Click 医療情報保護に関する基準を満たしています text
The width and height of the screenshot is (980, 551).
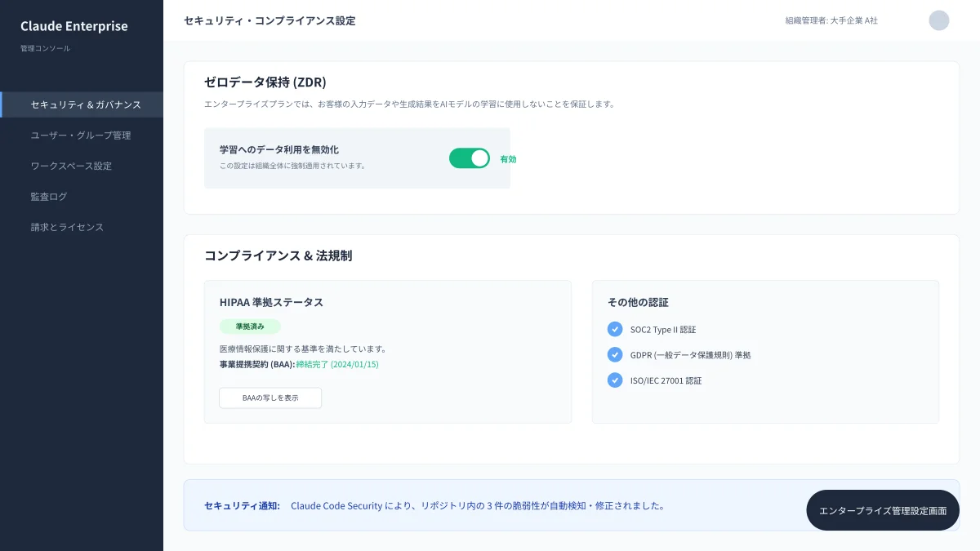pos(302,349)
